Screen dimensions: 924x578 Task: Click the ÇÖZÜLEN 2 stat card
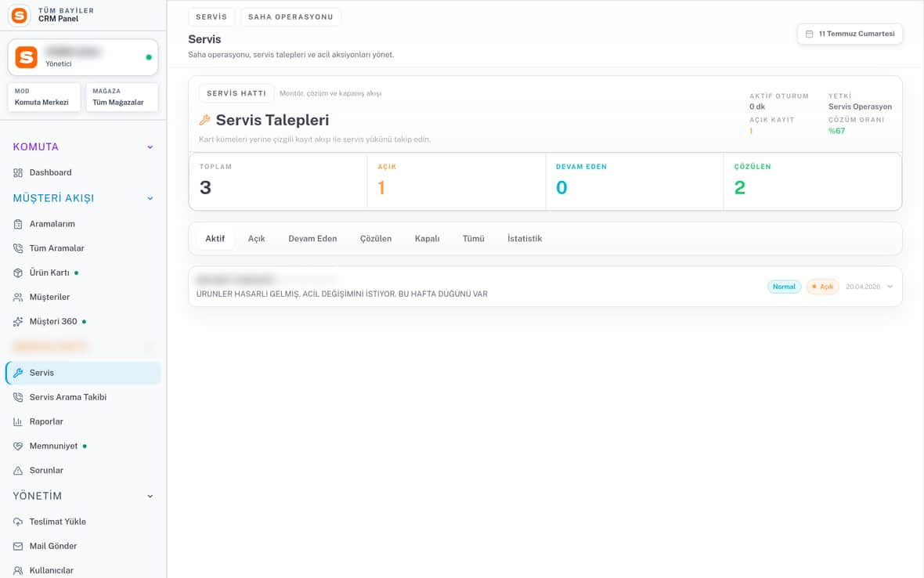click(x=813, y=182)
